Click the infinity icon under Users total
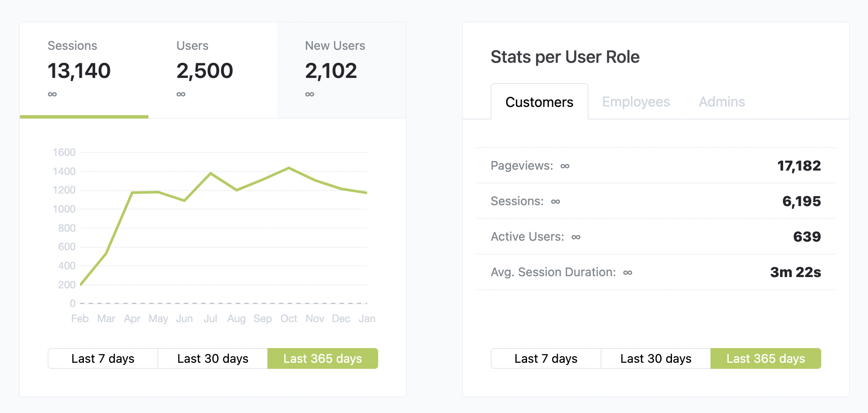This screenshot has height=413, width=868. point(181,94)
